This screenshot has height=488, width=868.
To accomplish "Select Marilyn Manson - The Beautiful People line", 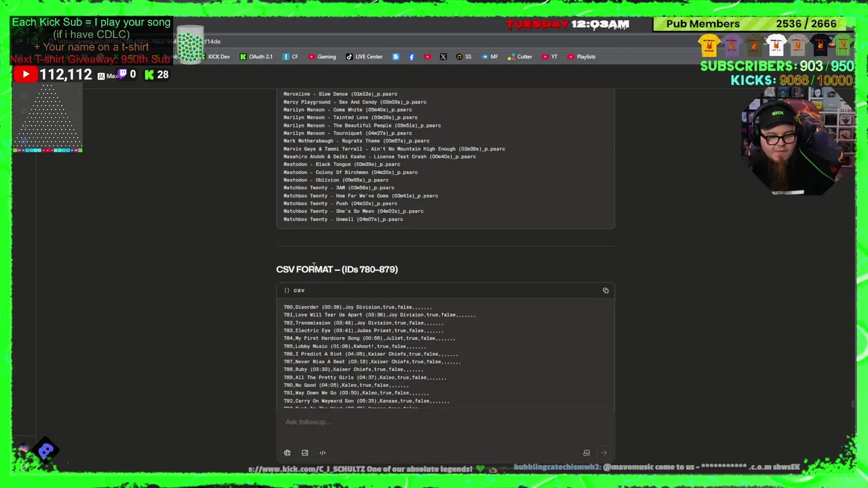I will 362,125.
